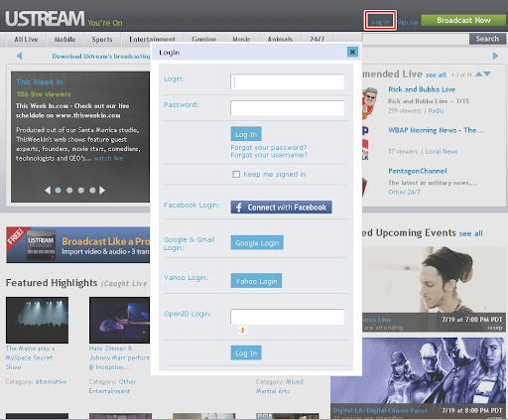Click the Facebook logo on Connect button
Viewport: 508px width, 420px height.
click(239, 208)
